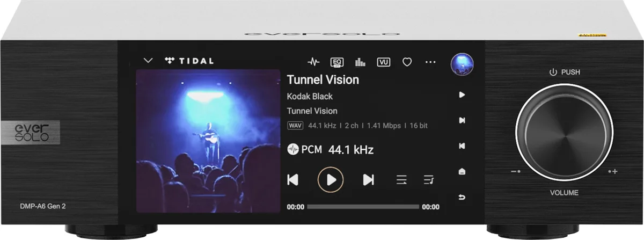644x240 pixels.
Task: Tap the side panel back arrow icon
Action: coord(462,198)
